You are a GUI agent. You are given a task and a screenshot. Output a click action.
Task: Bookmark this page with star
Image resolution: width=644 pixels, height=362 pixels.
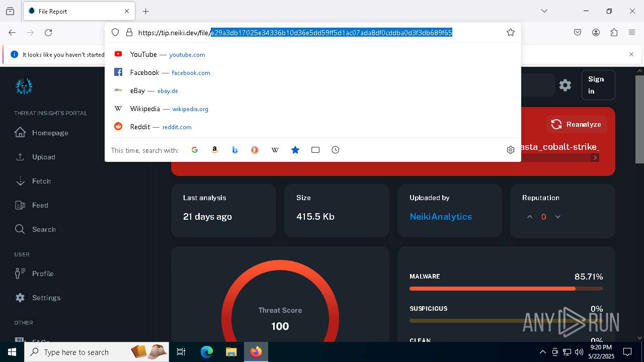tap(511, 32)
